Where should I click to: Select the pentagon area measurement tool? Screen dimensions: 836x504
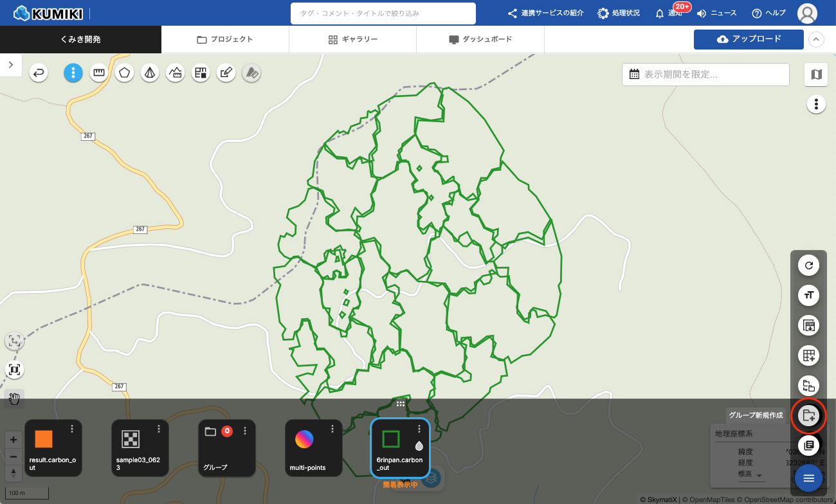(x=124, y=73)
